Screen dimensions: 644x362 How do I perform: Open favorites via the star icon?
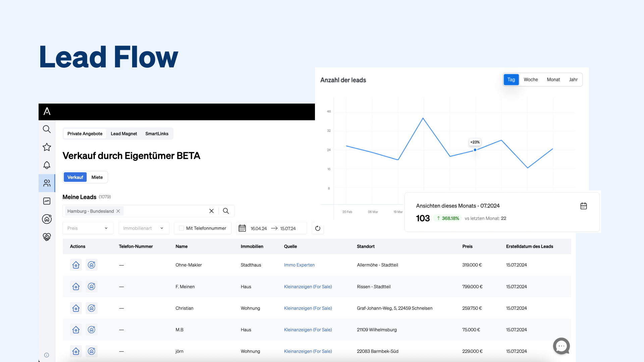pyautogui.click(x=47, y=147)
